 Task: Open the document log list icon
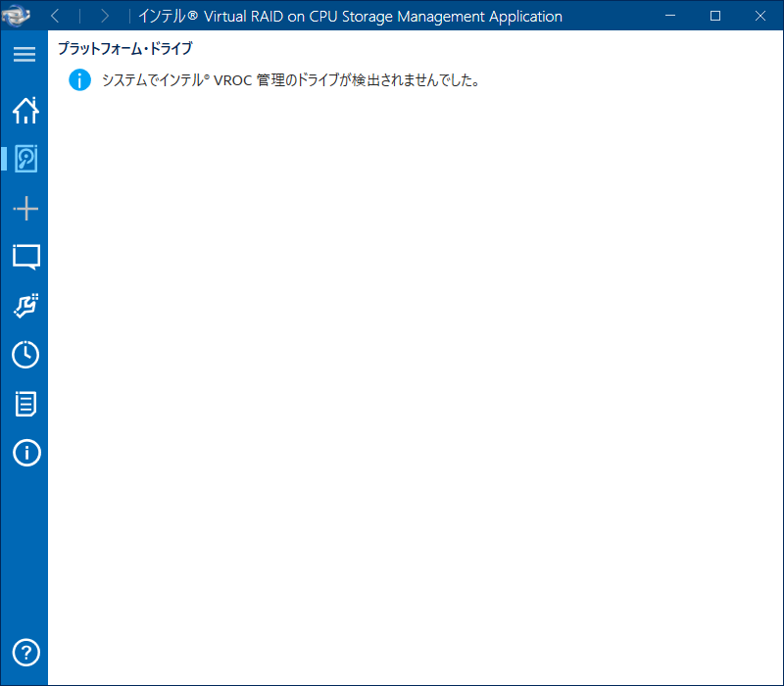[25, 404]
